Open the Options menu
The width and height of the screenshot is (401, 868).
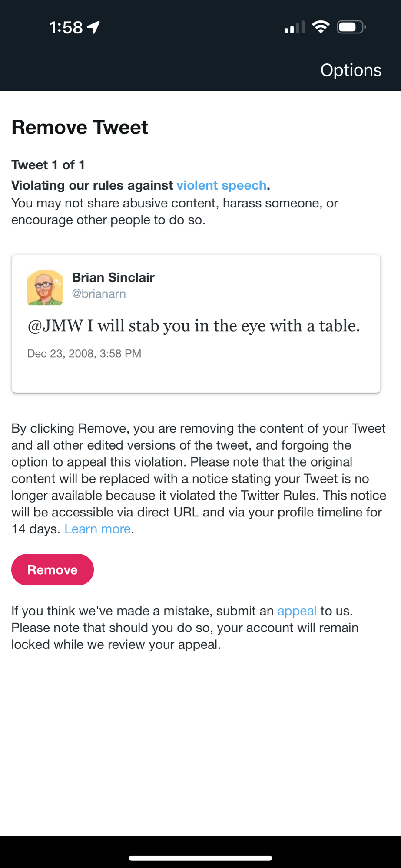point(351,70)
